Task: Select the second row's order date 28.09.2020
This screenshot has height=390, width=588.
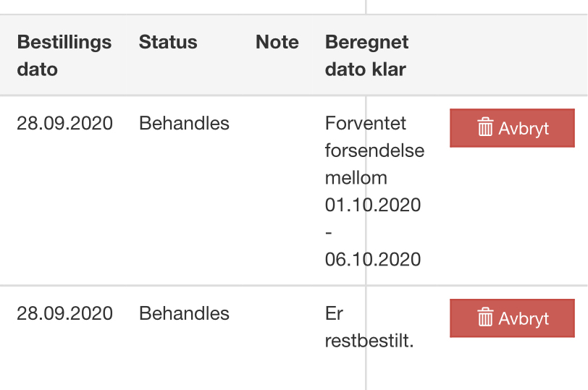Action: (x=65, y=313)
